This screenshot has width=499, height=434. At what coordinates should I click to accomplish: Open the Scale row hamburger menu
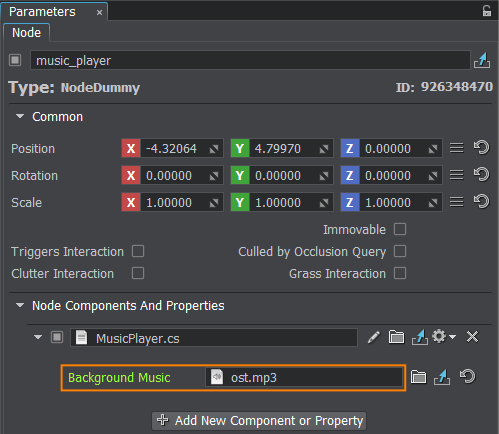[456, 202]
